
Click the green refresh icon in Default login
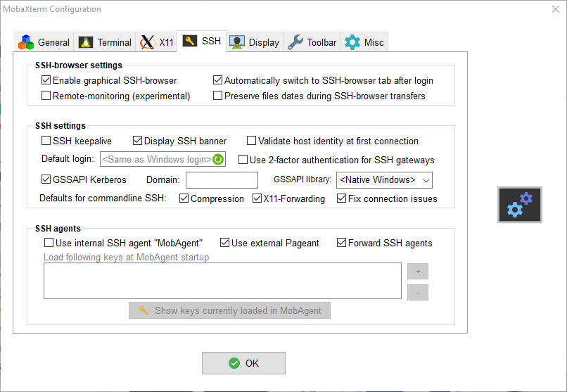tap(218, 159)
